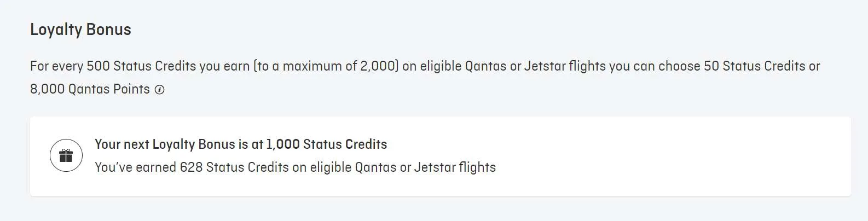Click "you earn" in the description paragraph
This screenshot has width=868, height=221.
click(x=224, y=66)
